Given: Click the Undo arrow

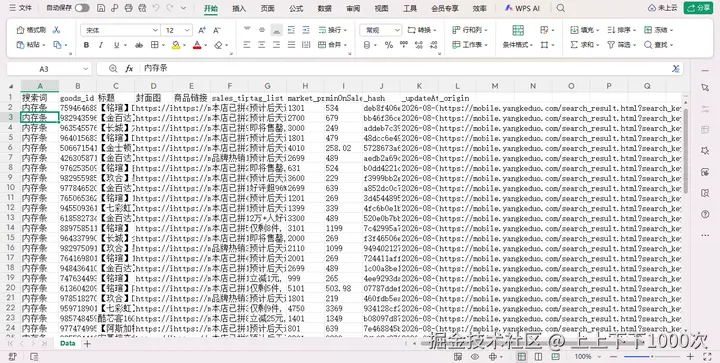Looking at the screenshot, I should tap(156, 8).
